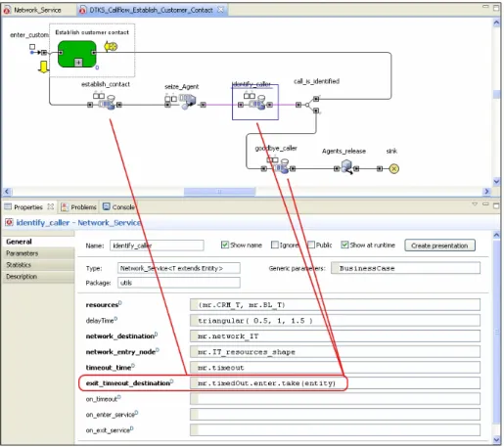This screenshot has width=504, height=447.
Task: Click the timeout_time value field
Action: (335, 368)
